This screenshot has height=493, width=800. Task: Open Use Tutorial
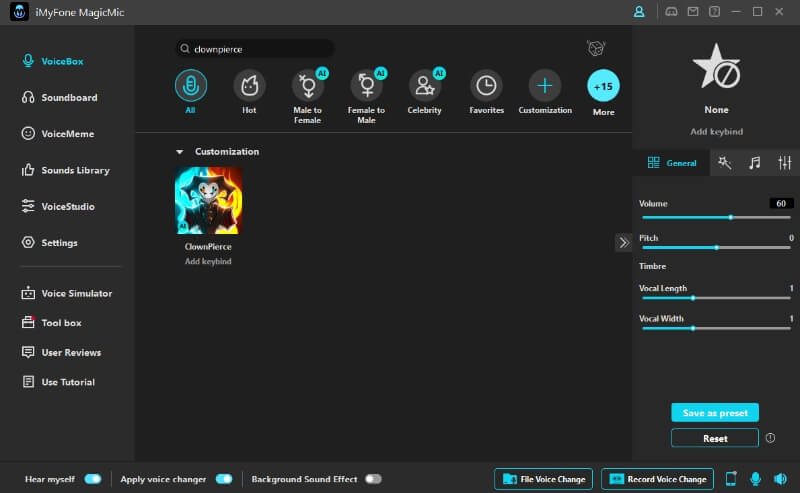[x=58, y=382]
